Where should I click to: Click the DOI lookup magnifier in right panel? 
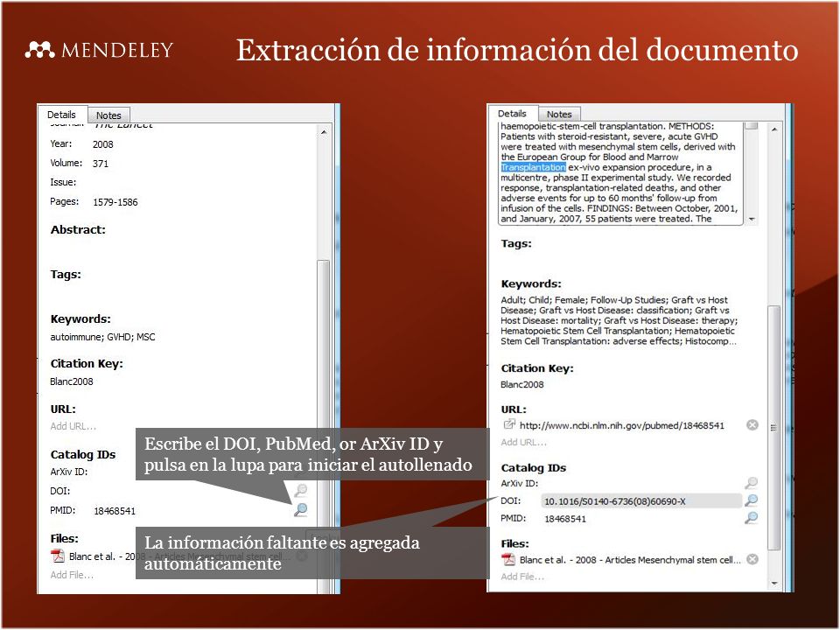coord(751,500)
